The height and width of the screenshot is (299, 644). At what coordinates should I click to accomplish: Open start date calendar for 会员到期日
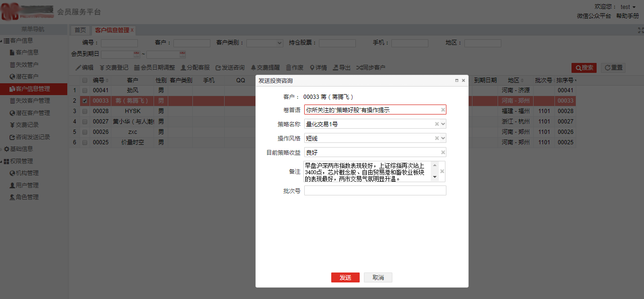[x=136, y=54]
